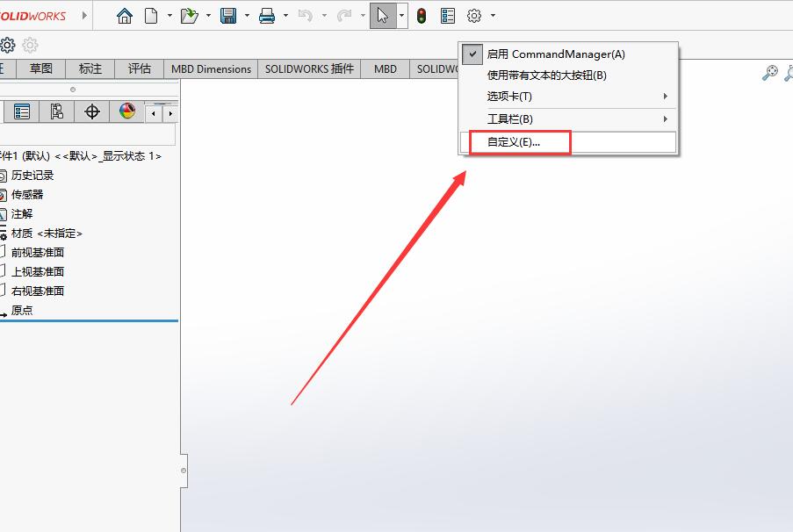Select 自定义(E)... from the context menu
Image resolution: width=793 pixels, height=532 pixels.
point(514,142)
